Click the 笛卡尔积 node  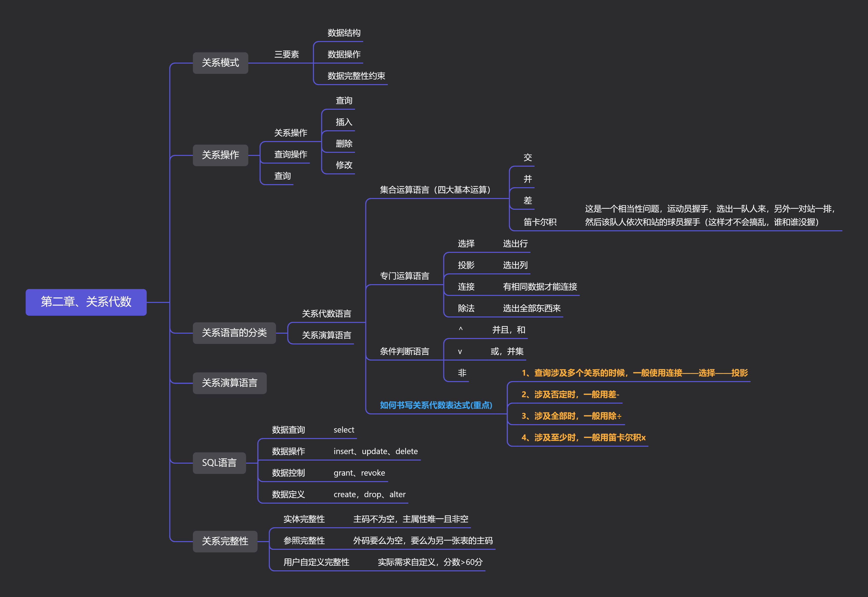pyautogui.click(x=540, y=222)
